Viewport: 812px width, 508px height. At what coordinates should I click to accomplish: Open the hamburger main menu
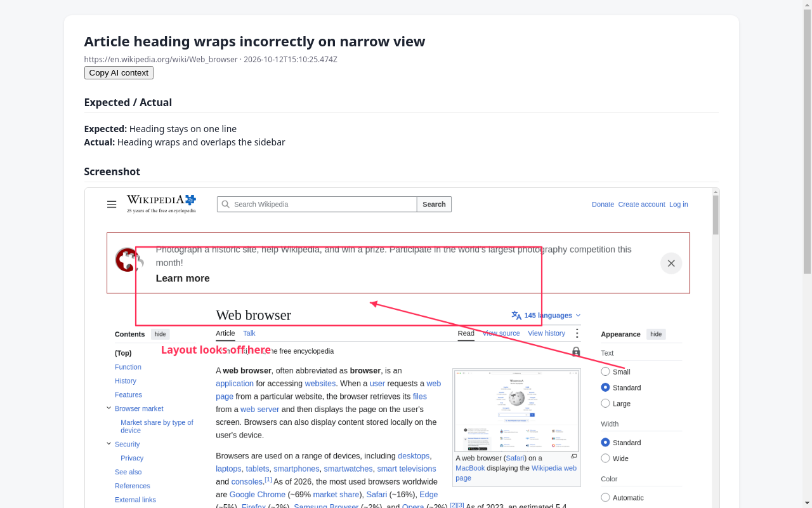click(x=112, y=204)
